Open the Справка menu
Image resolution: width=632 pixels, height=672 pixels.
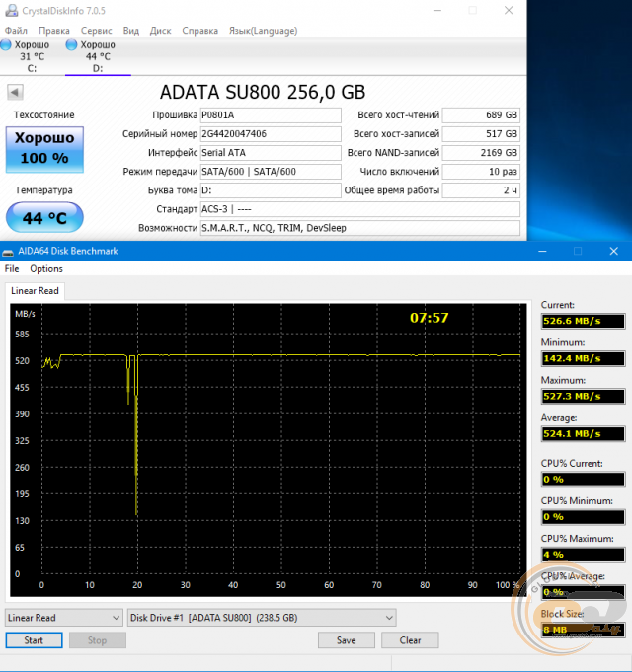point(199,31)
